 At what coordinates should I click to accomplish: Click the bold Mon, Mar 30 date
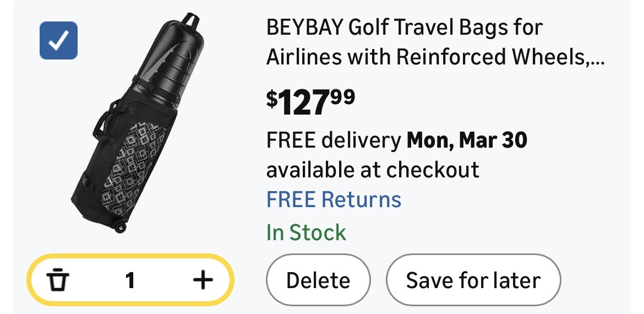click(x=467, y=141)
